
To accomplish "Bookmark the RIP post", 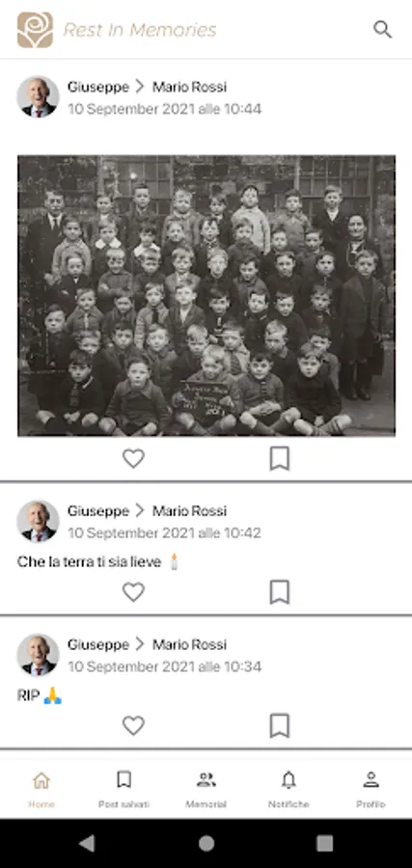I will (280, 725).
